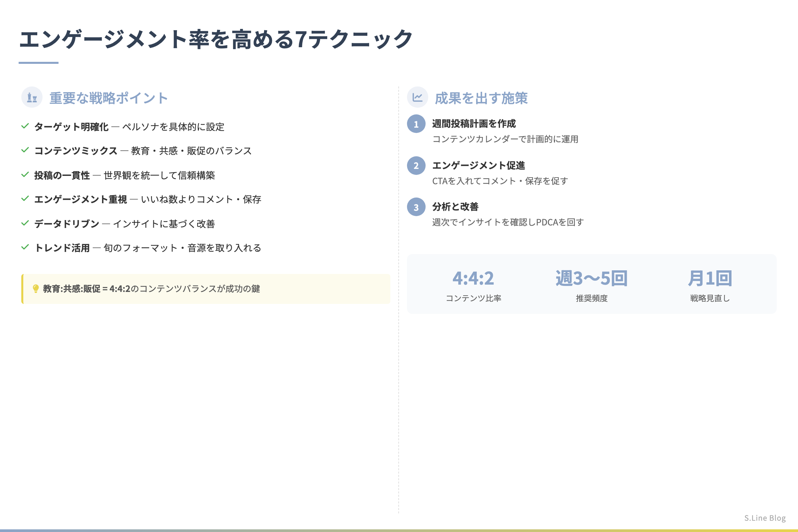This screenshot has width=798, height=532.
Task: Click the checkmark beside エンゲージメント重視
Action: tap(25, 199)
